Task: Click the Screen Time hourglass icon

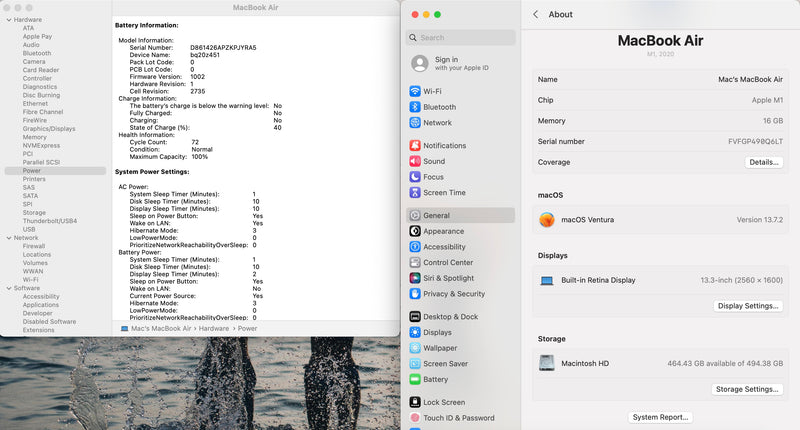Action: (x=415, y=192)
